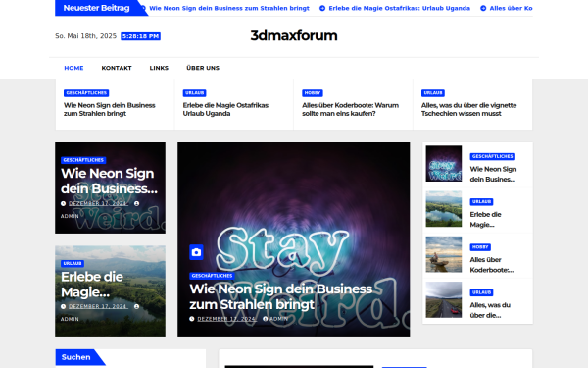Open the ticker headline Wie Neon Sign dein Business zum Strahlen bringt
This screenshot has width=588, height=368.
[229, 8]
